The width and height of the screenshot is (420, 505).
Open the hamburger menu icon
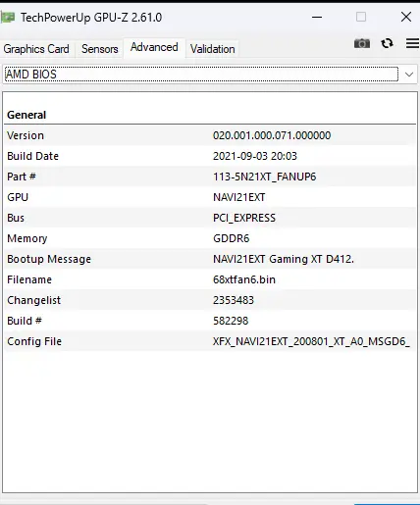pos(413,43)
